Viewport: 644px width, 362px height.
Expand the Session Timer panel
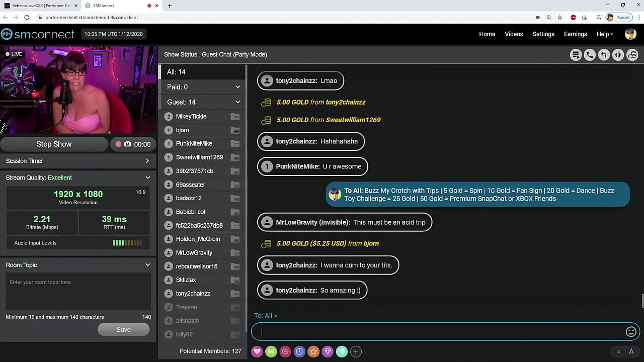tap(147, 161)
